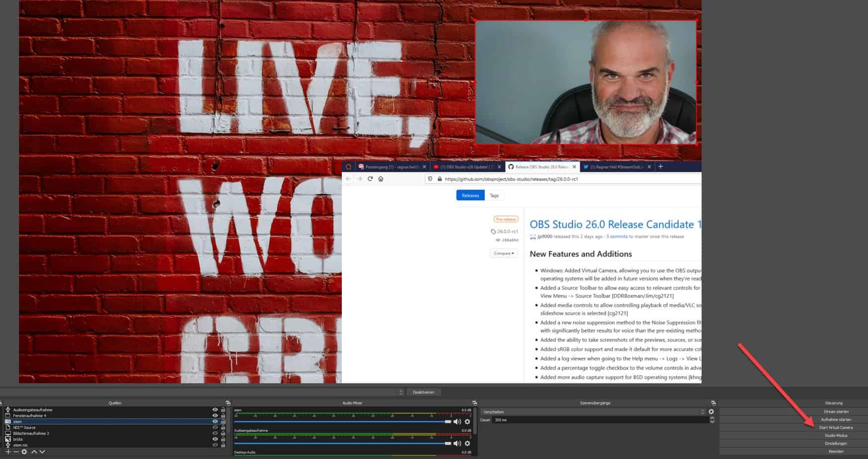The height and width of the screenshot is (459, 868).
Task: Decrease Dauer with the down stepper arrow
Action: 712,422
